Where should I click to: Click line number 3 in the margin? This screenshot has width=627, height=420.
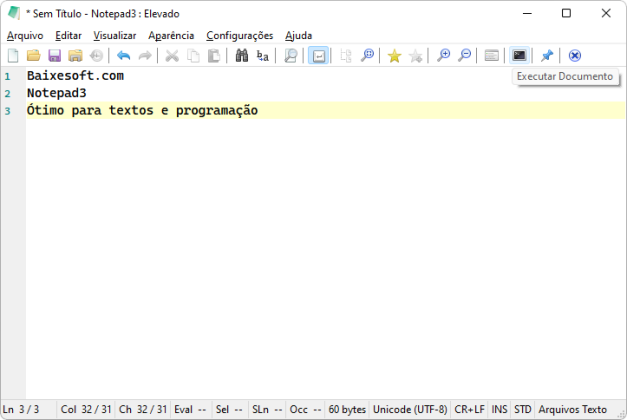tap(7, 111)
